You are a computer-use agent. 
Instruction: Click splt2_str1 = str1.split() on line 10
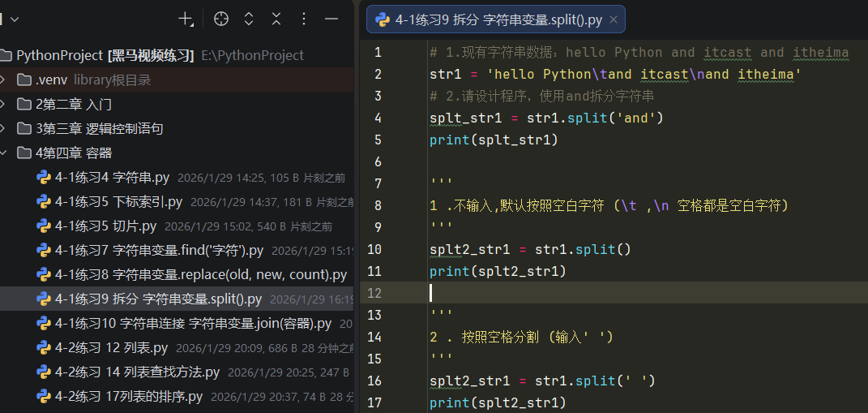tap(530, 249)
